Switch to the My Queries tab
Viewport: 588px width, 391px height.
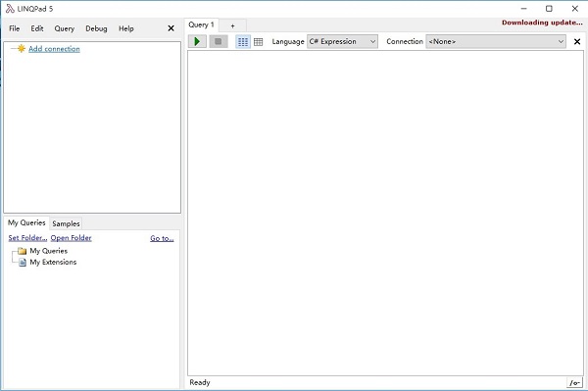[x=26, y=222]
